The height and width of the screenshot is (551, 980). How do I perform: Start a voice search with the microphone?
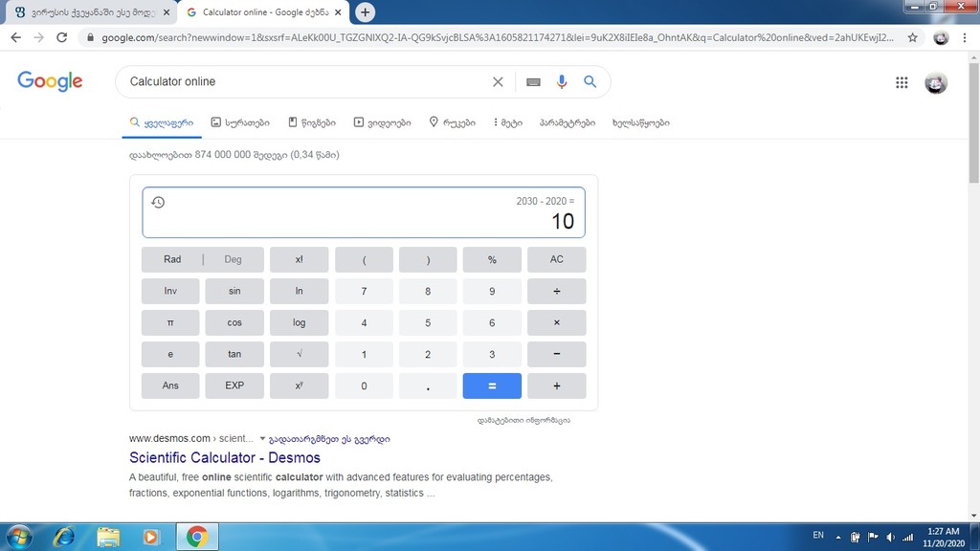562,82
